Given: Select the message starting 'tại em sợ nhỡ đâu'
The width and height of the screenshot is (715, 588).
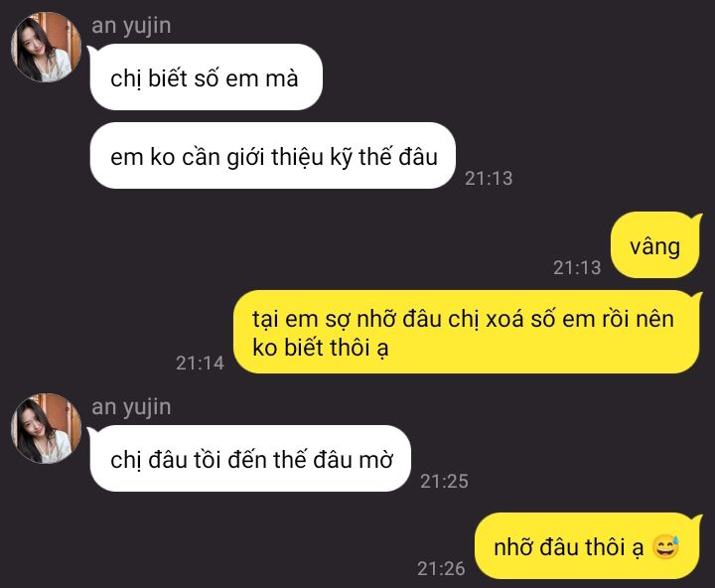Looking at the screenshot, I should click(467, 332).
